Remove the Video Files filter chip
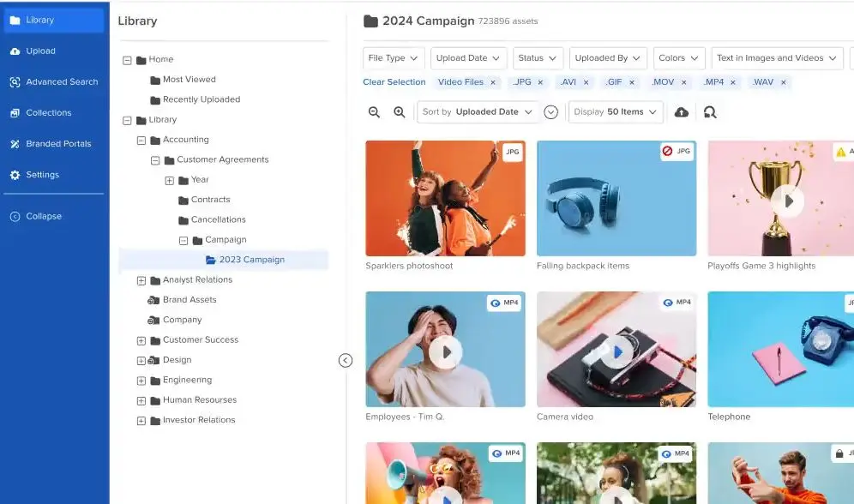This screenshot has height=504, width=854. pyautogui.click(x=493, y=83)
